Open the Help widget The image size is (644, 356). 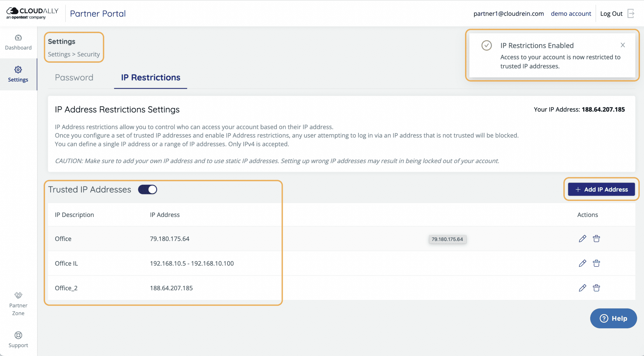(613, 318)
